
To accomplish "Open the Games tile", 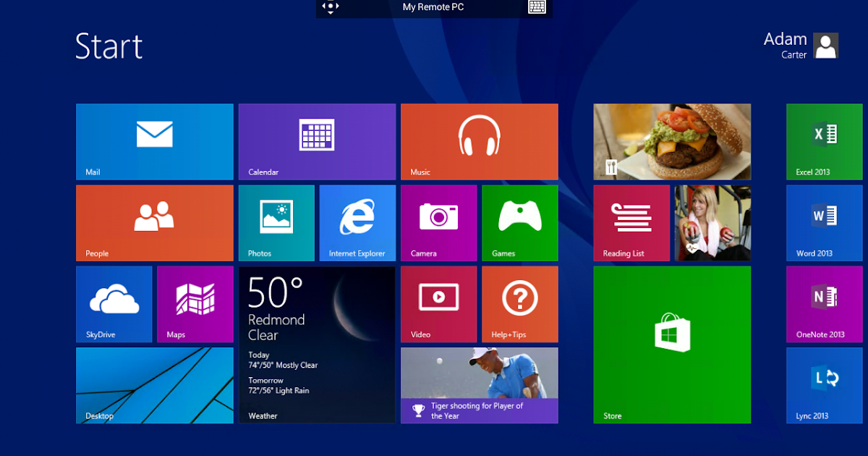I will [x=520, y=223].
